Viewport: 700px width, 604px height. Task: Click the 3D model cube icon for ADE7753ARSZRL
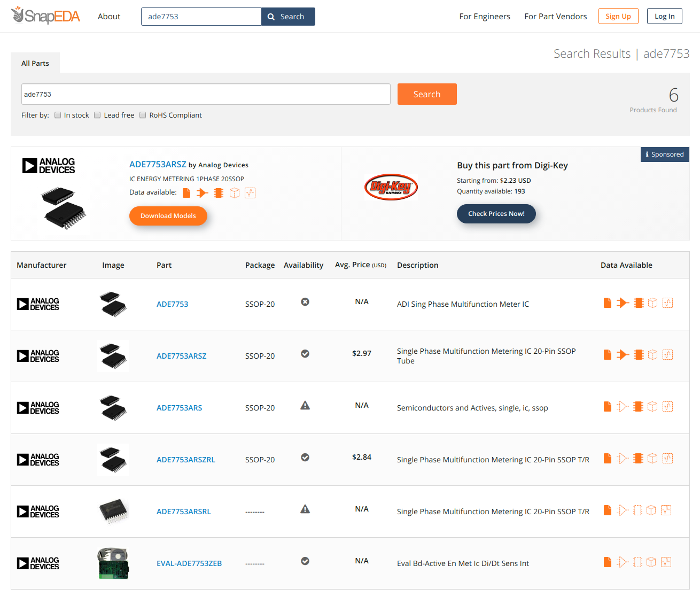(x=652, y=459)
